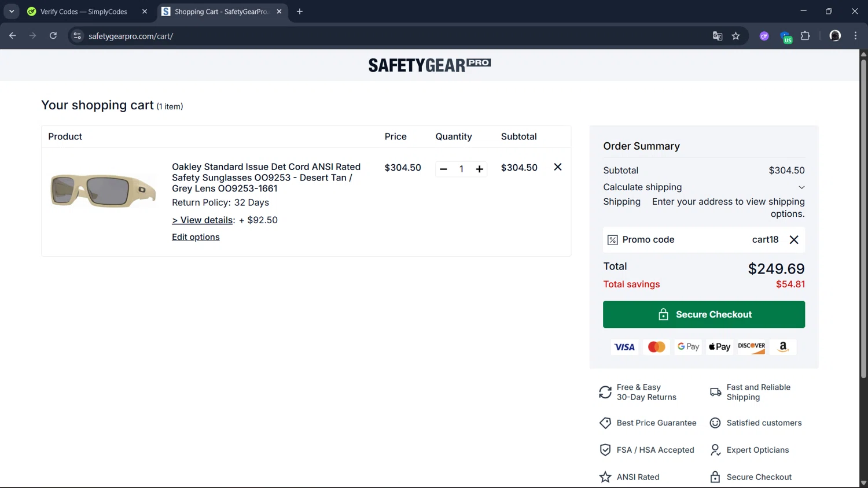Image resolution: width=868 pixels, height=488 pixels.
Task: Translate this page icon
Action: click(x=718, y=36)
